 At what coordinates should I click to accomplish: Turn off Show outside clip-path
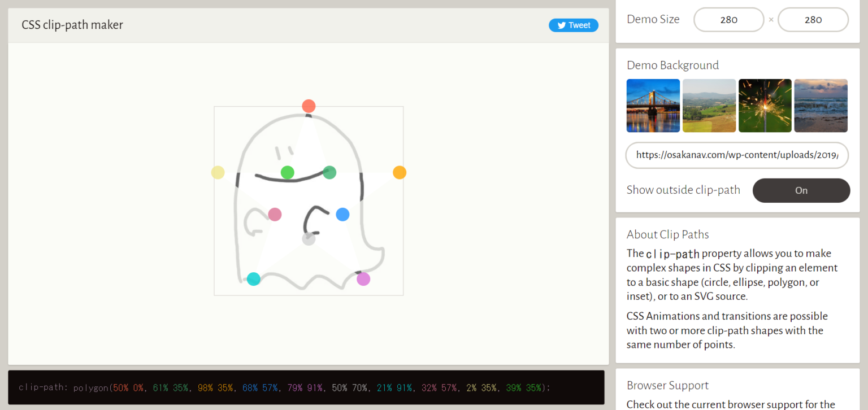point(801,190)
